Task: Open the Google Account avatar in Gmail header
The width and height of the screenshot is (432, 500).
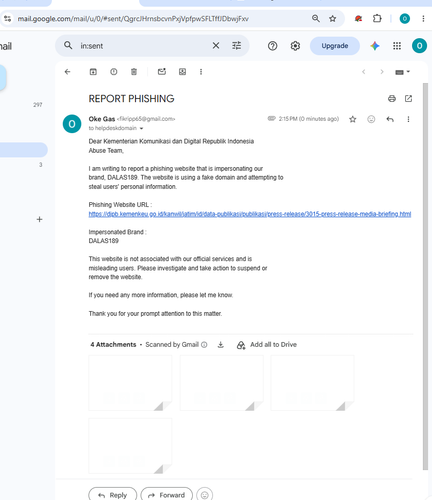Action: [419, 46]
